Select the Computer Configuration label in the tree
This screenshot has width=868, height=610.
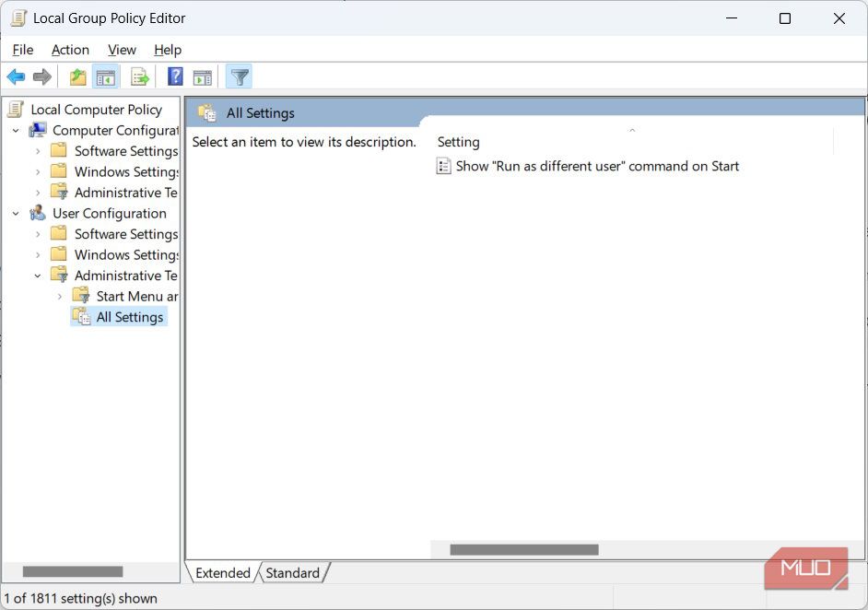pyautogui.click(x=116, y=130)
